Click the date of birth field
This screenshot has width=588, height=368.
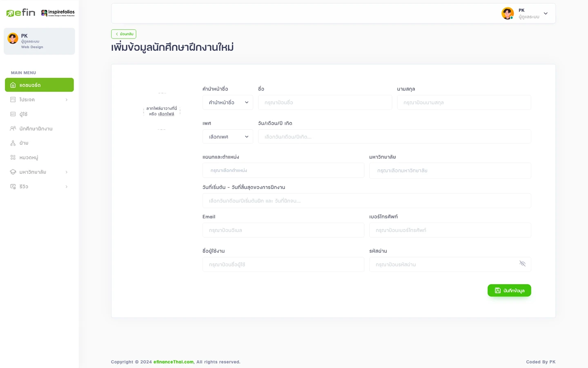394,137
